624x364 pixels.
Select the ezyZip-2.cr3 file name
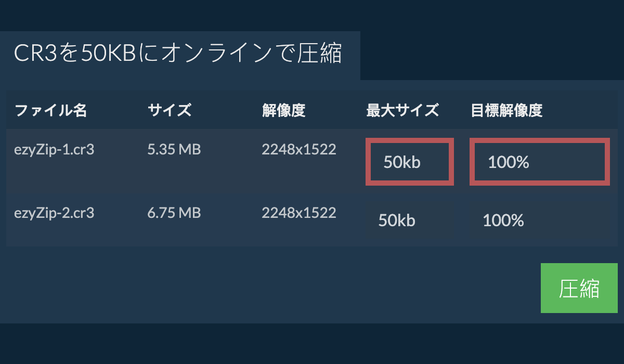54,213
